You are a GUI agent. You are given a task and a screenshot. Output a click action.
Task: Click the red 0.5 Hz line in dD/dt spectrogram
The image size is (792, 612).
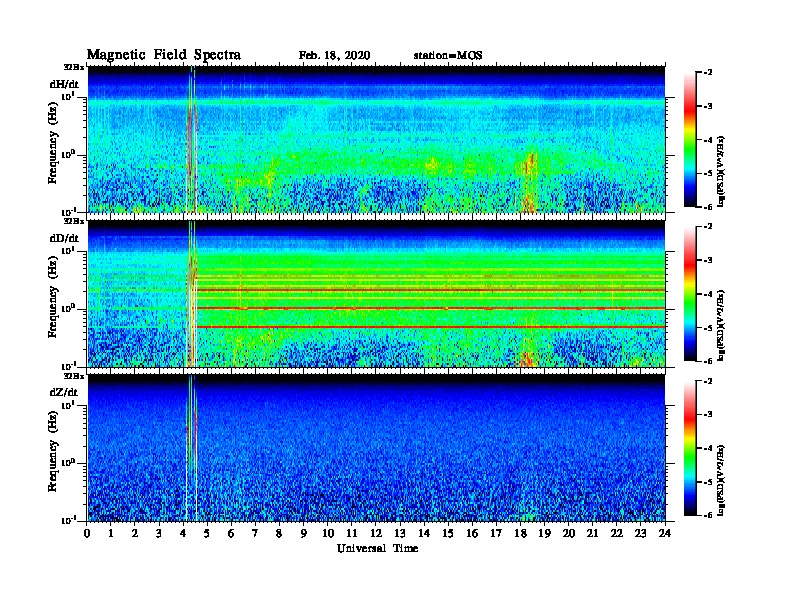click(x=430, y=327)
